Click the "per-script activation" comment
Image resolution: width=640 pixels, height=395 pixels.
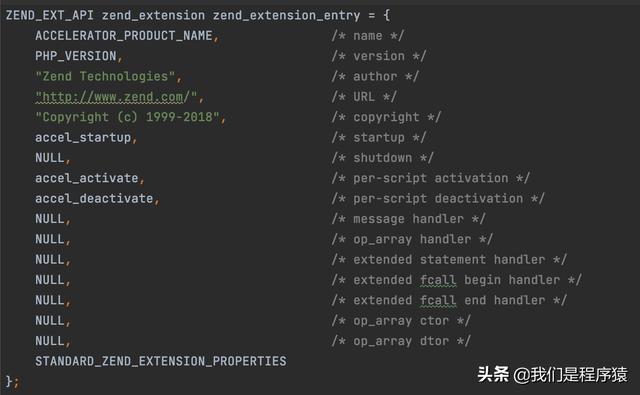click(x=431, y=178)
